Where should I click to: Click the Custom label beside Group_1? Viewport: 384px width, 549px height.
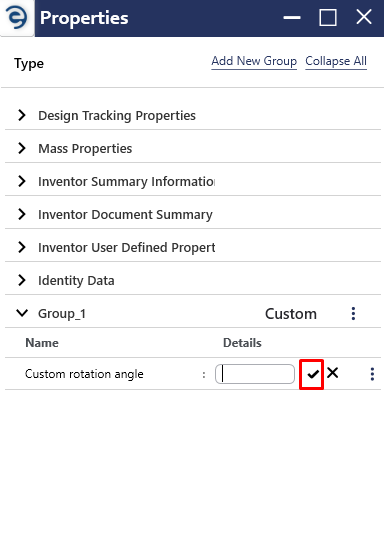click(291, 314)
